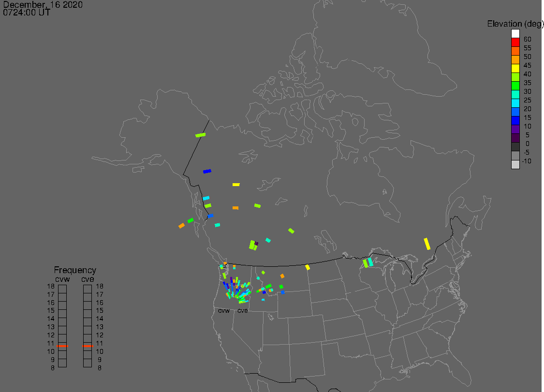Choose the orange swatch between 50 and 45

click(x=515, y=59)
